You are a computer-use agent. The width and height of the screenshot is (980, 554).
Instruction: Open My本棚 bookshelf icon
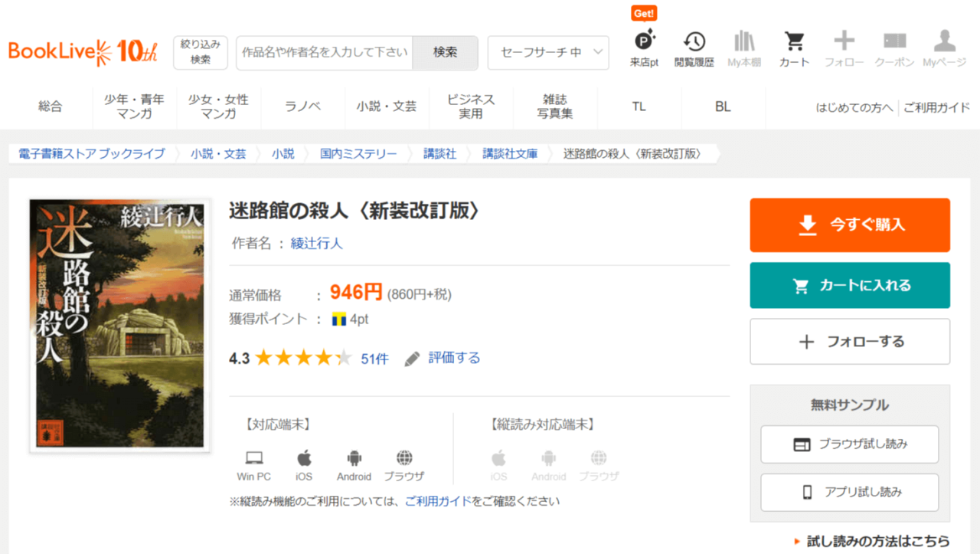[743, 48]
